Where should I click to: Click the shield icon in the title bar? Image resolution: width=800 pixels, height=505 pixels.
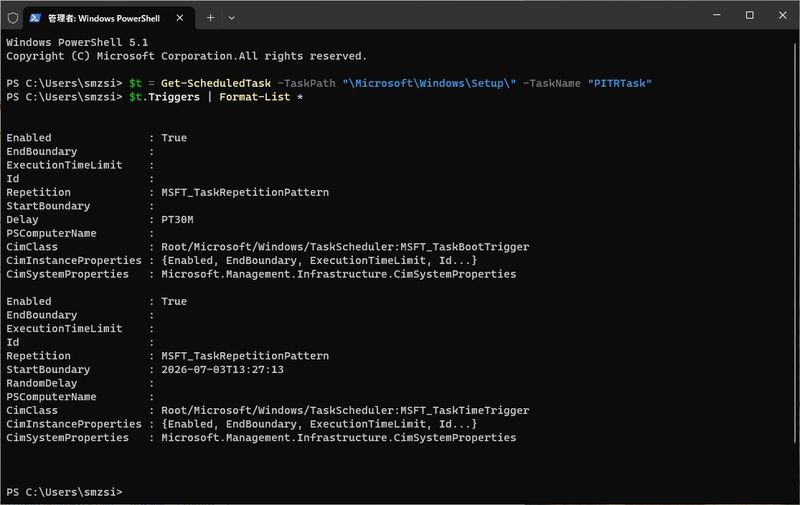pyautogui.click(x=13, y=18)
